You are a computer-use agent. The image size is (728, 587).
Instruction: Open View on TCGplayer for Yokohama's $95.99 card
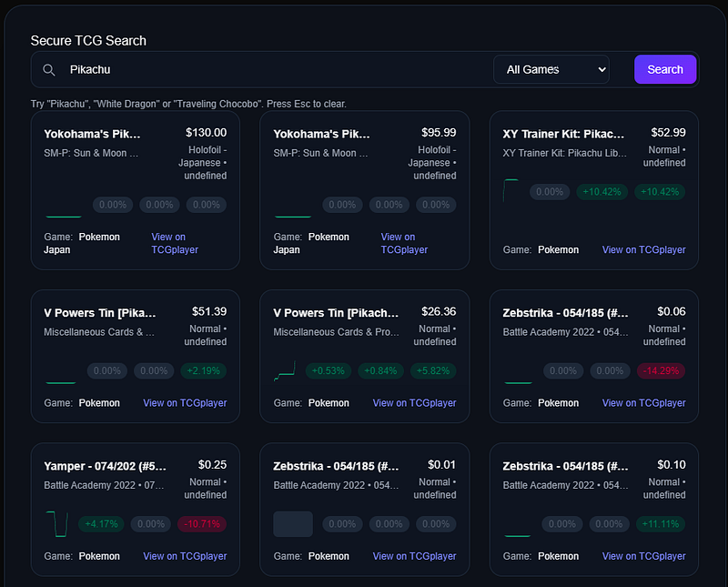pos(404,243)
